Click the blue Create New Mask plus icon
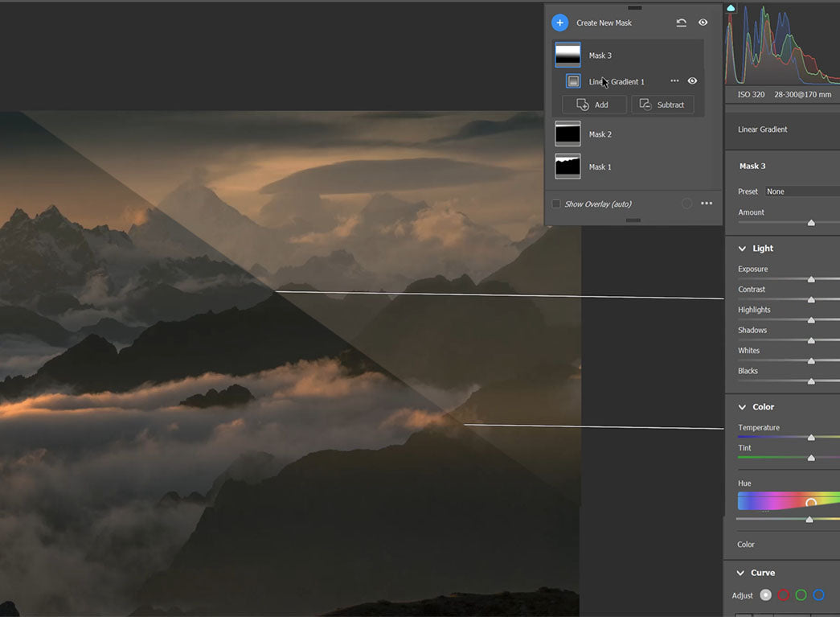Viewport: 840px width, 617px height. [x=560, y=23]
